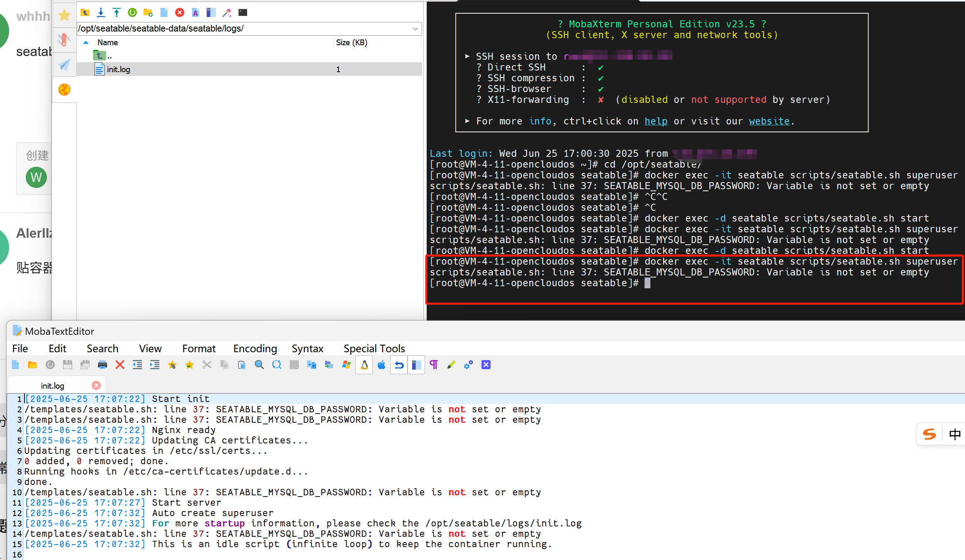
Task: Click the help link in terminal banner
Action: (x=656, y=121)
